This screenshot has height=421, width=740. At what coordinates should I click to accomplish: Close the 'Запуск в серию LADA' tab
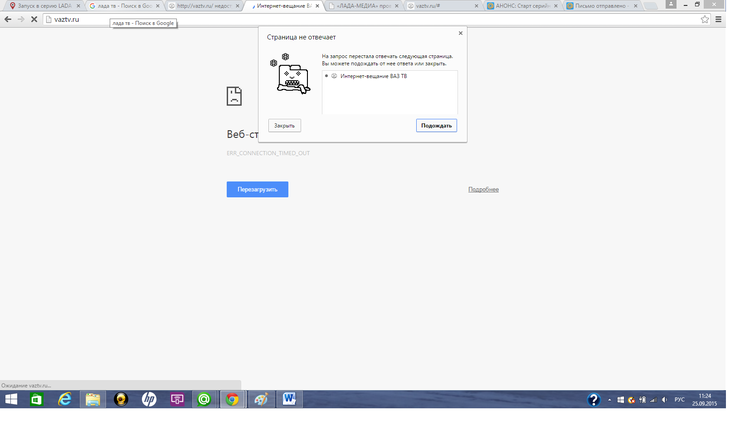(78, 6)
